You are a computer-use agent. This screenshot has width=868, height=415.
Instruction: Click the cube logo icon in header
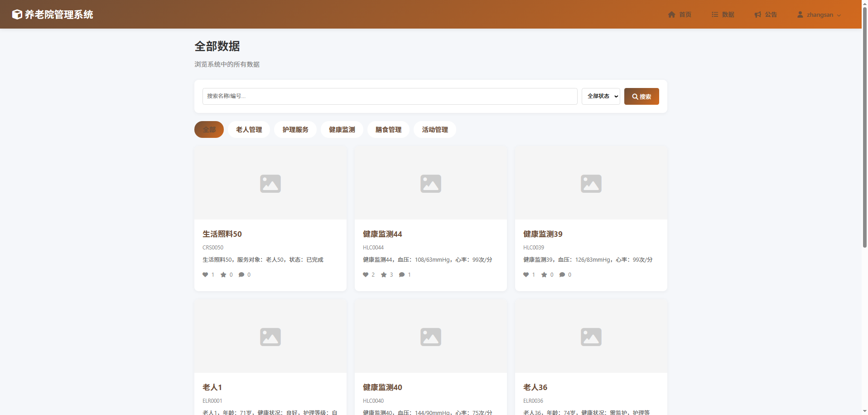click(17, 15)
